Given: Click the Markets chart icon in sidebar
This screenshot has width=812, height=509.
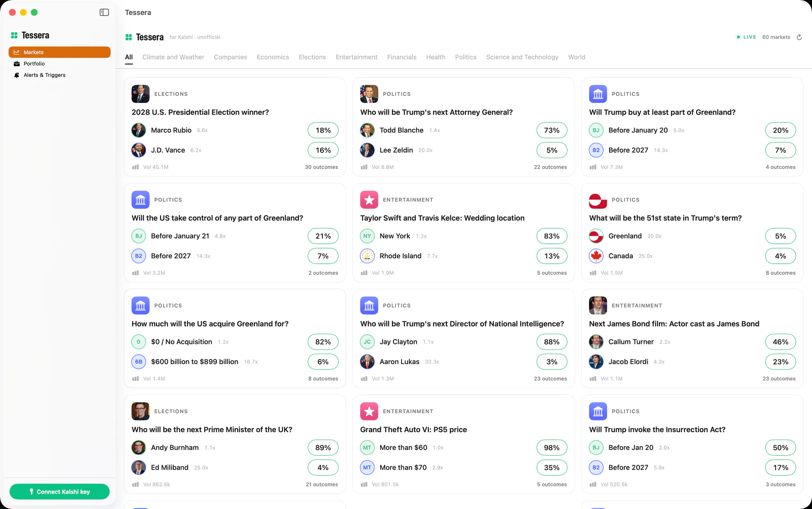Looking at the screenshot, I should [x=17, y=52].
